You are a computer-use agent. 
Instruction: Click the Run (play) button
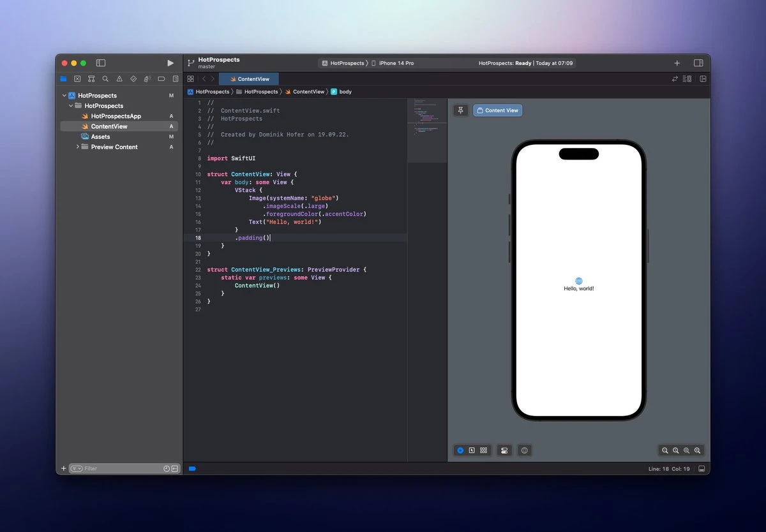pyautogui.click(x=170, y=63)
